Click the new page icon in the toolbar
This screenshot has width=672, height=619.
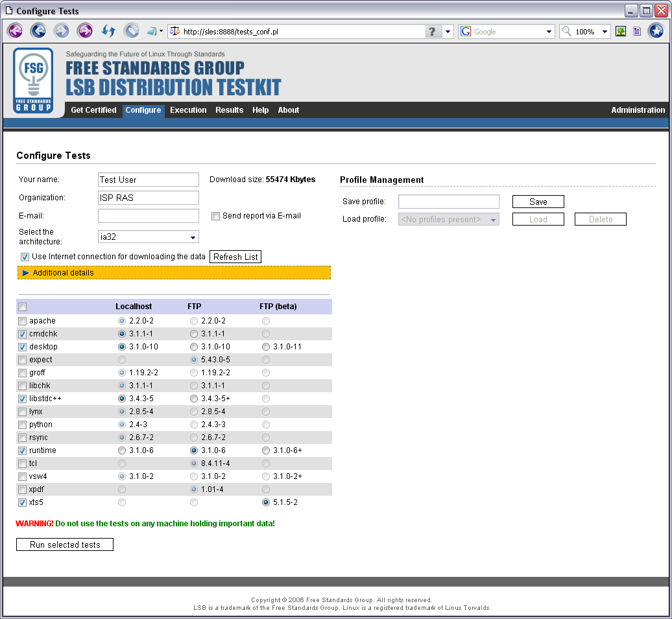151,31
